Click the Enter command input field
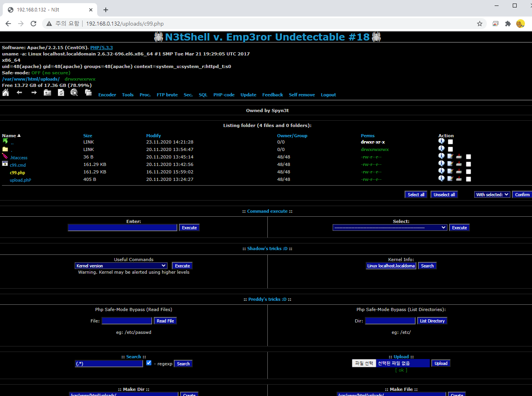The image size is (532, 396). pyautogui.click(x=122, y=228)
